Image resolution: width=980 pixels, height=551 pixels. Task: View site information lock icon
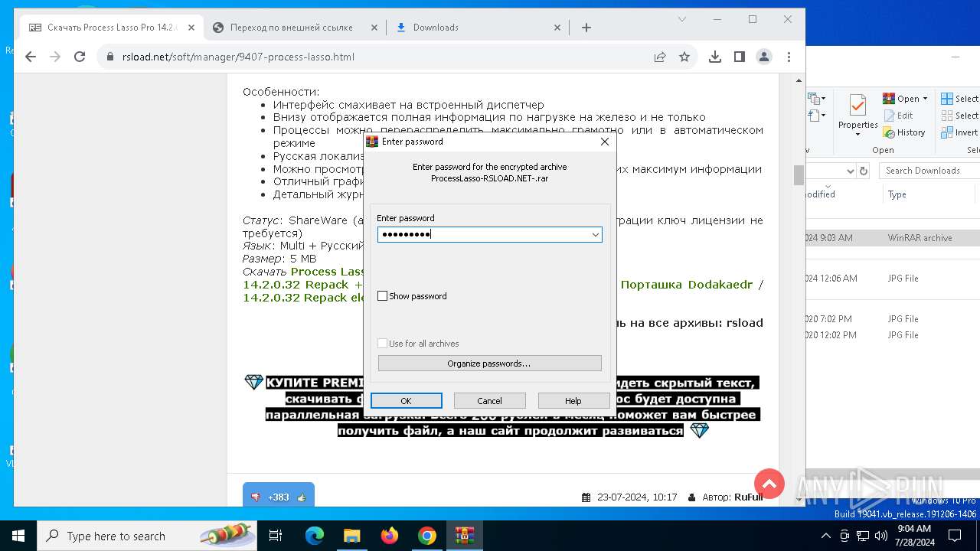click(109, 57)
